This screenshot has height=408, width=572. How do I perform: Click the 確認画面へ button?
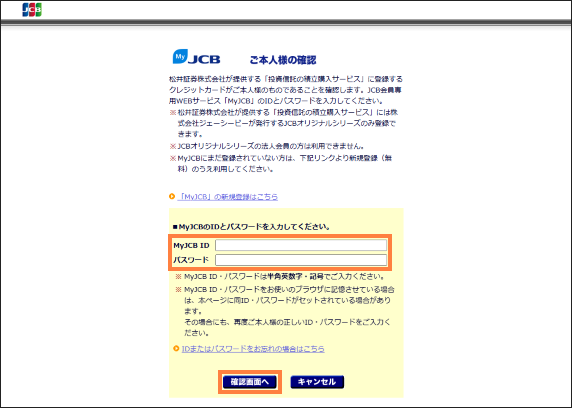pyautogui.click(x=250, y=382)
